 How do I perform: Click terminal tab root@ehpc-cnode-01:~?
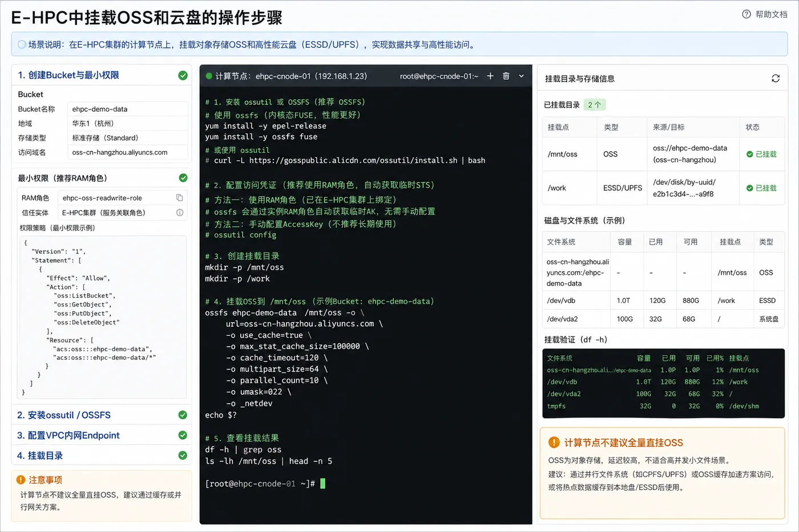[x=439, y=76]
